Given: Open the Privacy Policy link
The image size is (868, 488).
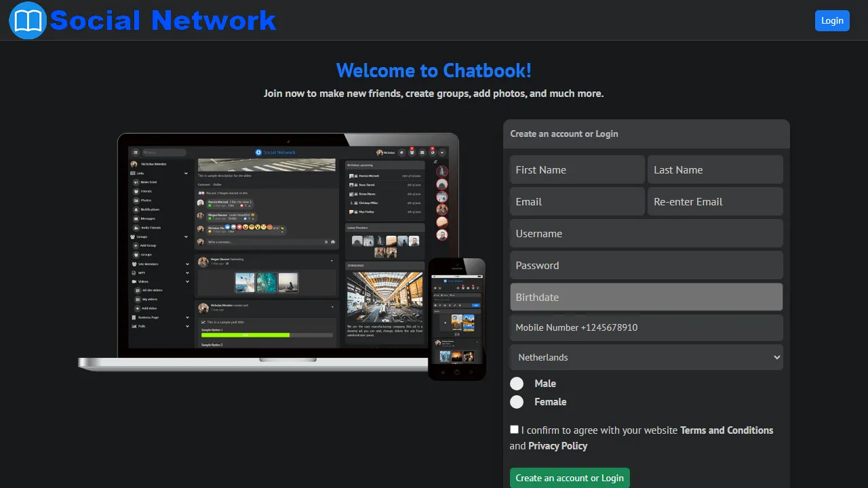Looking at the screenshot, I should click(x=557, y=445).
